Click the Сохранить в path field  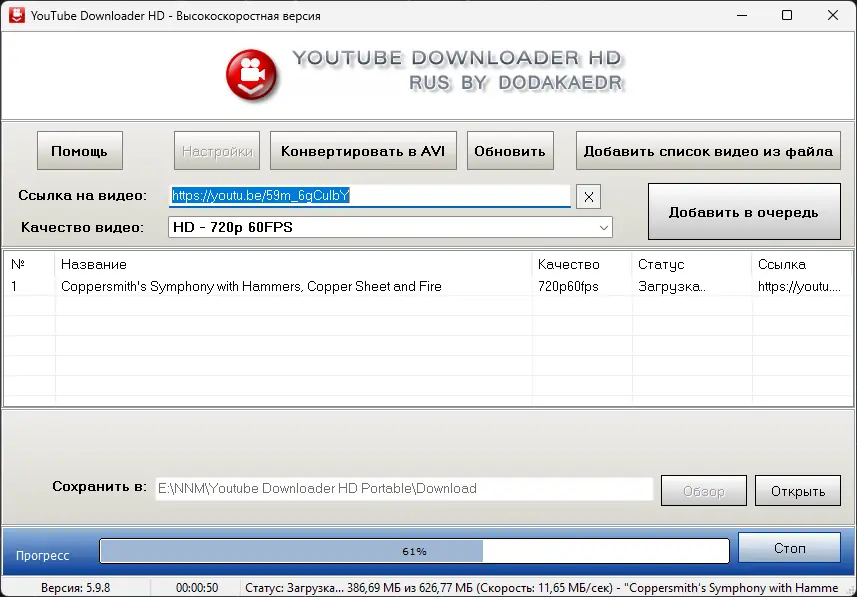point(404,489)
